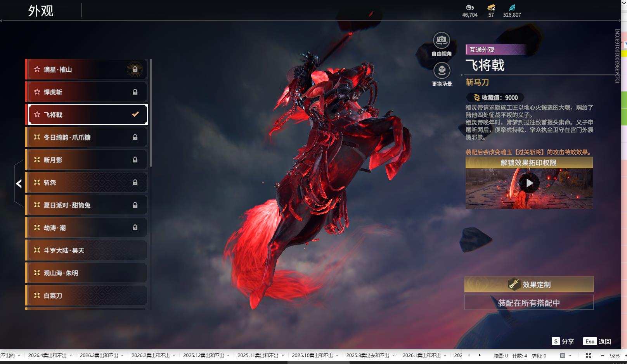
Task: Select the 冬日绮韵·爪爪糖 skin entry
Action: 86,137
